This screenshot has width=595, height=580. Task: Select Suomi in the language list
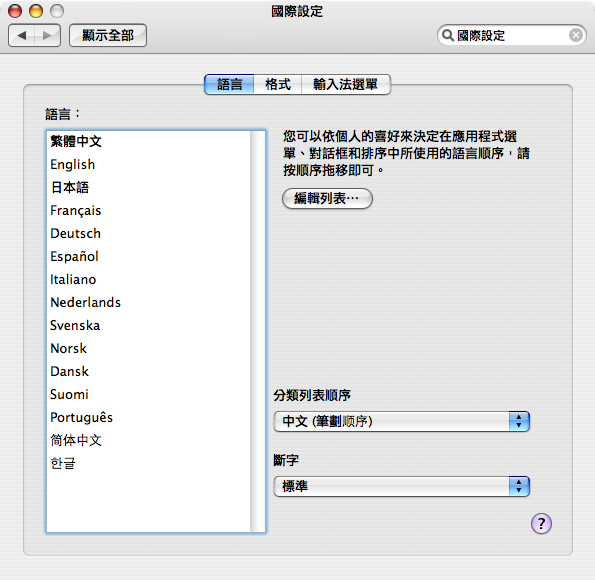tap(148, 394)
